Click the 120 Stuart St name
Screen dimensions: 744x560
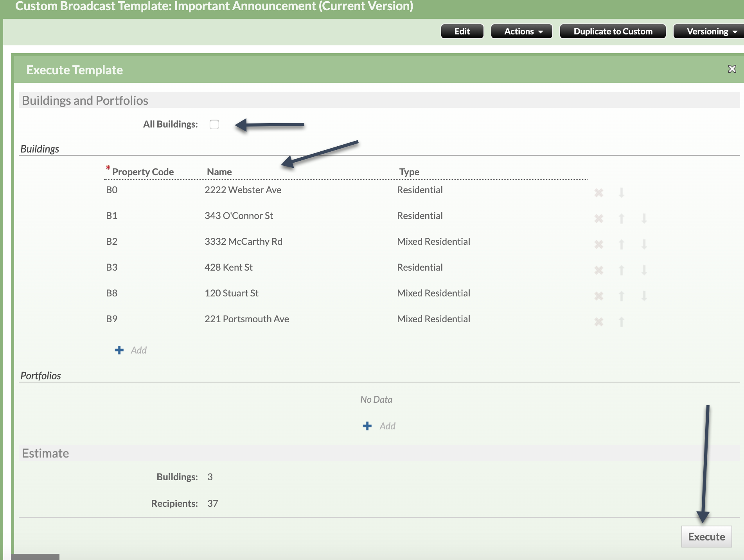point(232,293)
